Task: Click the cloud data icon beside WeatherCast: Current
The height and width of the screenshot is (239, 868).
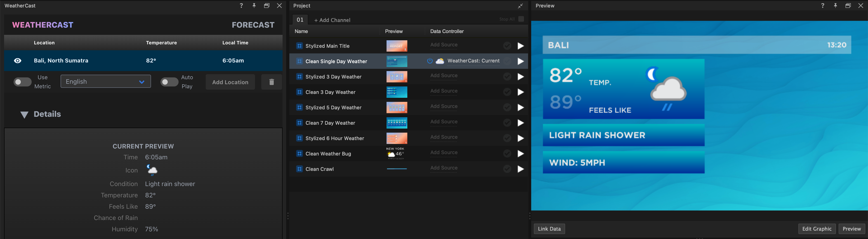Action: pyautogui.click(x=440, y=61)
